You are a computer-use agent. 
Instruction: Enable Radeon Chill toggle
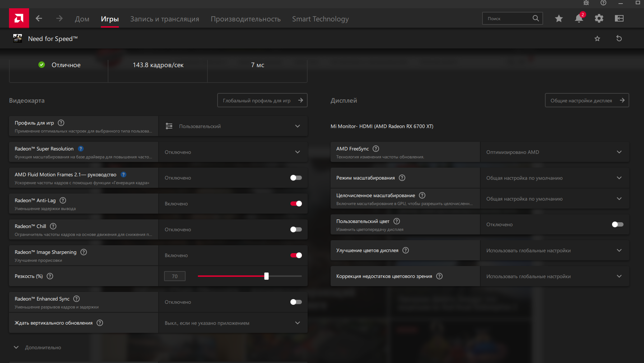(296, 229)
